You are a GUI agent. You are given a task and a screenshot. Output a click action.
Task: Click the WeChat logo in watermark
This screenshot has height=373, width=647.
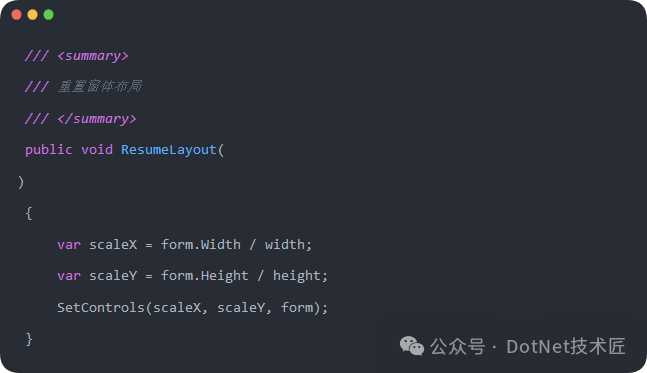coord(411,346)
